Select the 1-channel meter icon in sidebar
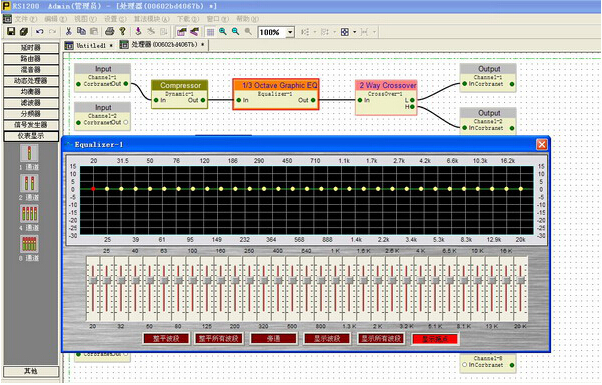 tap(29, 153)
